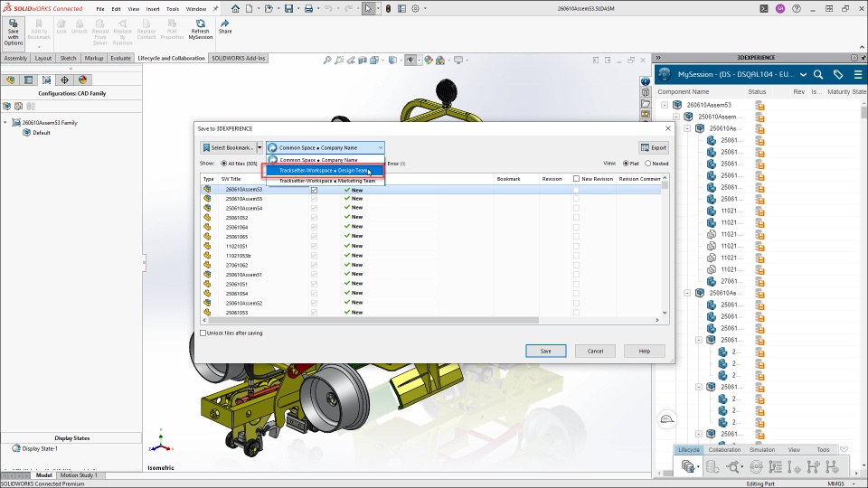Viewport: 868px width, 488px height.
Task: Open the Select Bookmark dropdown arrow
Action: [259, 147]
